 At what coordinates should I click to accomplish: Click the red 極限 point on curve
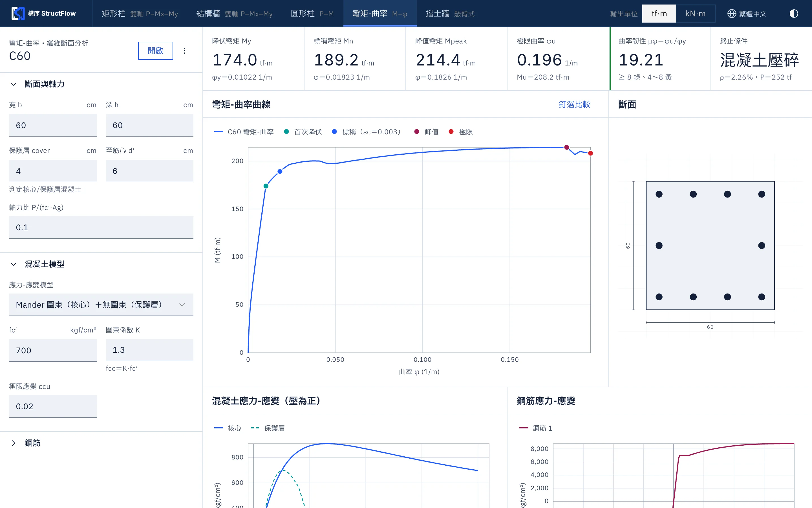click(x=591, y=153)
